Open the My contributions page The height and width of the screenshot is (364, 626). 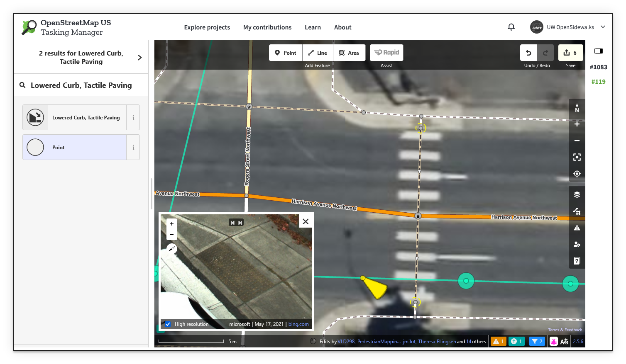(267, 27)
